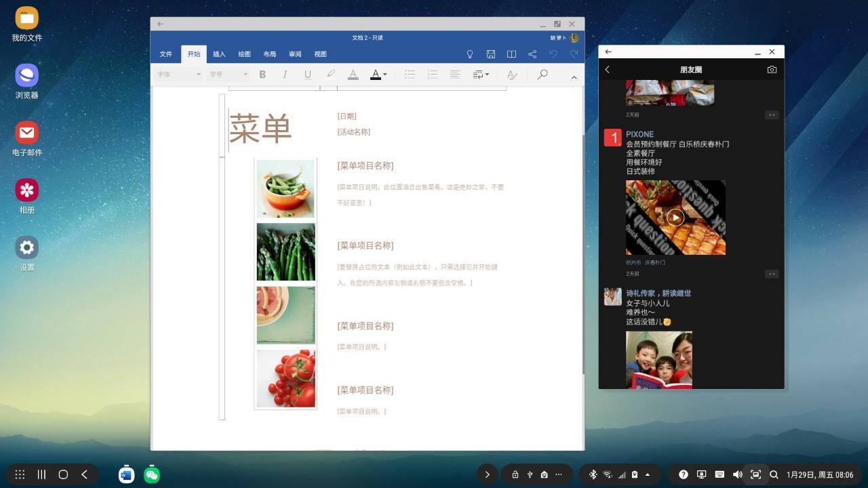Toggle italic text formatting
The image size is (868, 488).
pos(285,75)
